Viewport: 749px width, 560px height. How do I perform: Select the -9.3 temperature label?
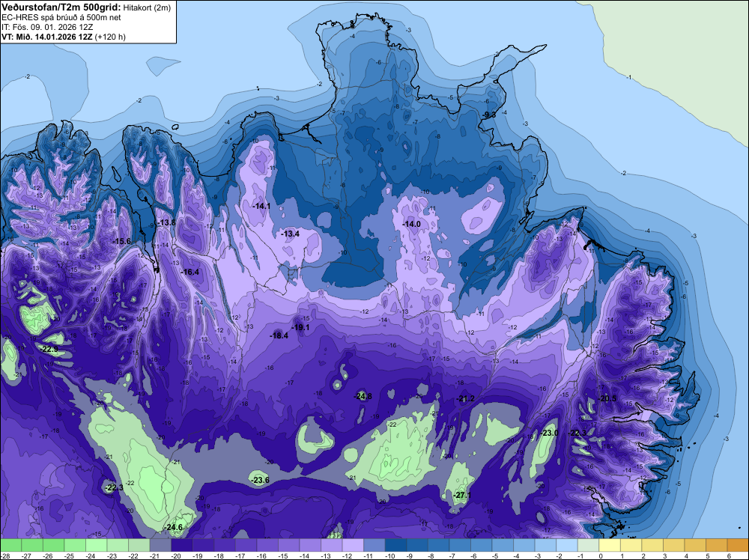pyautogui.click(x=490, y=115)
